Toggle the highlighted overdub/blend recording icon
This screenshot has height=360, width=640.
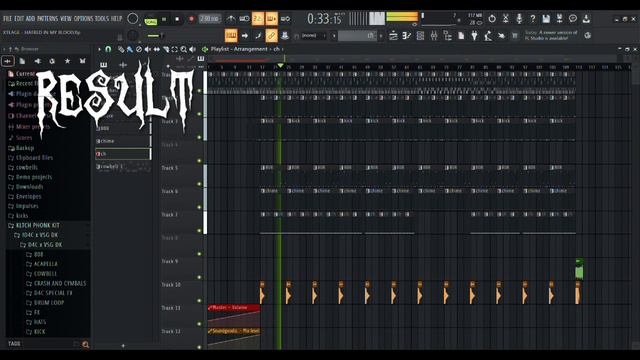pyautogui.click(x=271, y=19)
